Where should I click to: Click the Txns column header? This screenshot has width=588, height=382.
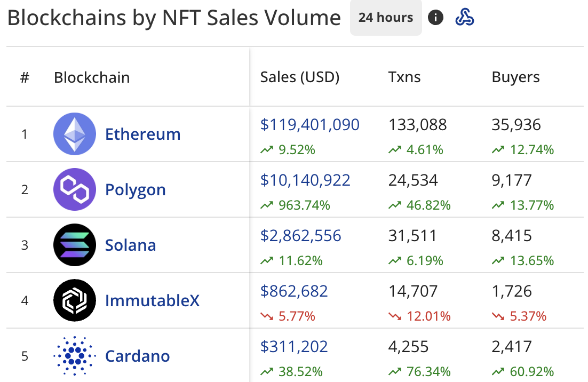[404, 77]
